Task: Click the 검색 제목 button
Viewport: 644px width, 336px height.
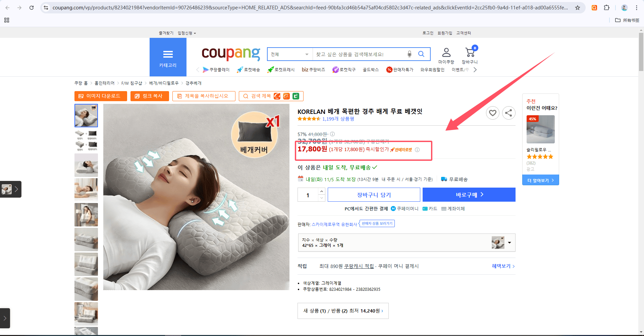Action: pyautogui.click(x=271, y=96)
